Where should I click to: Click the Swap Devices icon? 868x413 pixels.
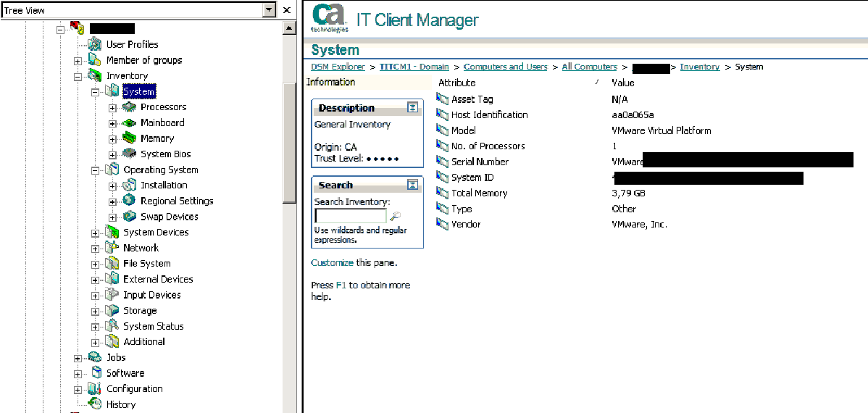(129, 217)
